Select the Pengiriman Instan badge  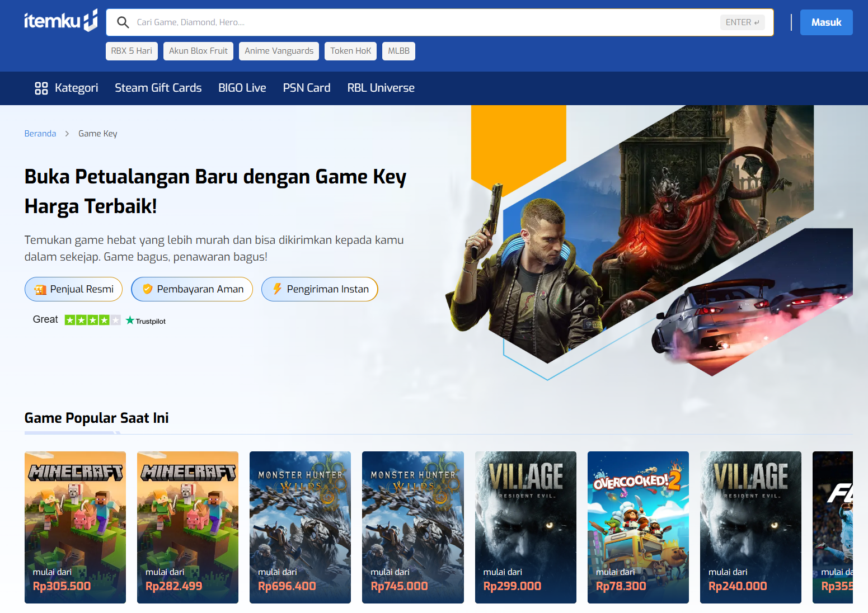(x=320, y=289)
